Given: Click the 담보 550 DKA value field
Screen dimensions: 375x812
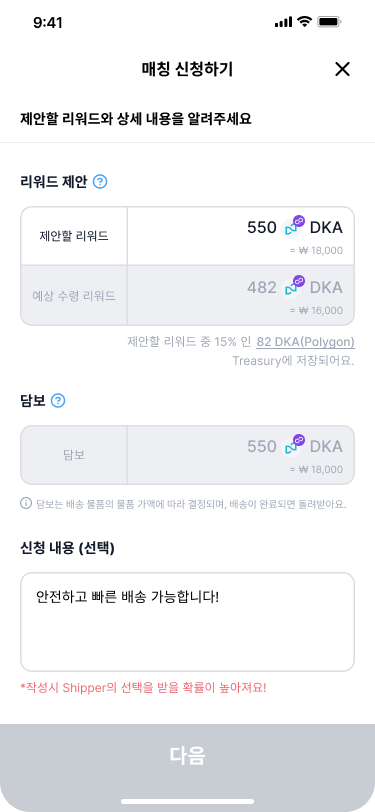Looking at the screenshot, I should (x=241, y=455).
